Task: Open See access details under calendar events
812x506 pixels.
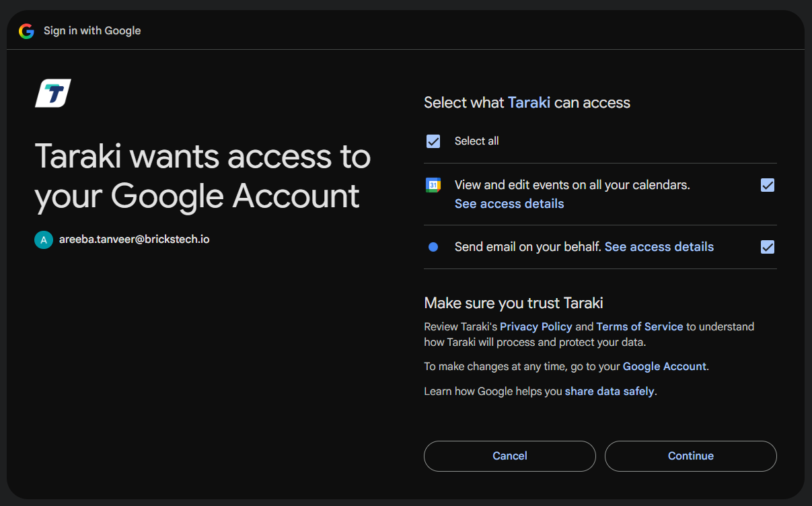Action: coord(509,204)
